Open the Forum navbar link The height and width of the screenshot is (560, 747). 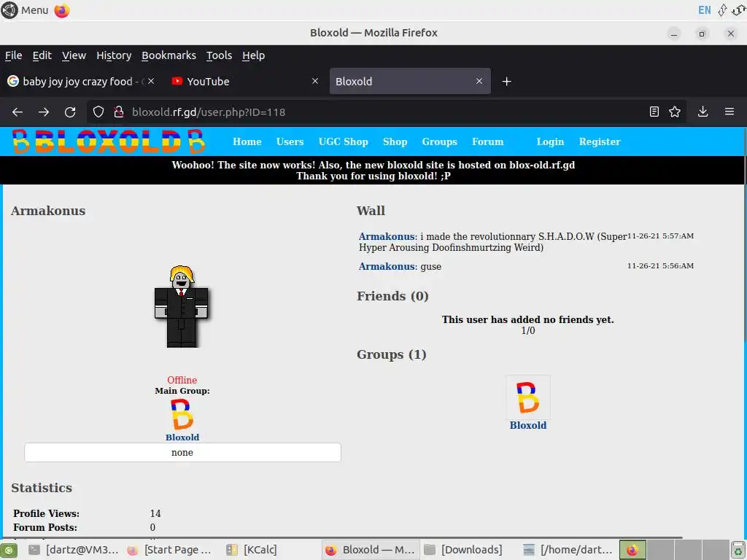click(x=488, y=141)
